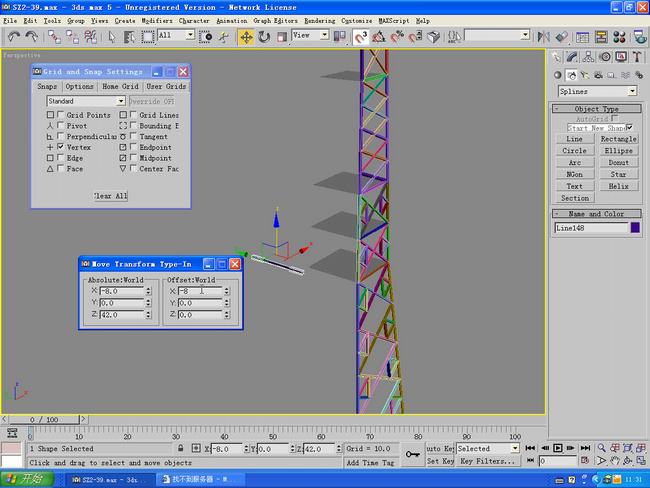Enable the Grid Points snap checkbox
Image resolution: width=650 pixels, height=488 pixels.
[x=61, y=114]
